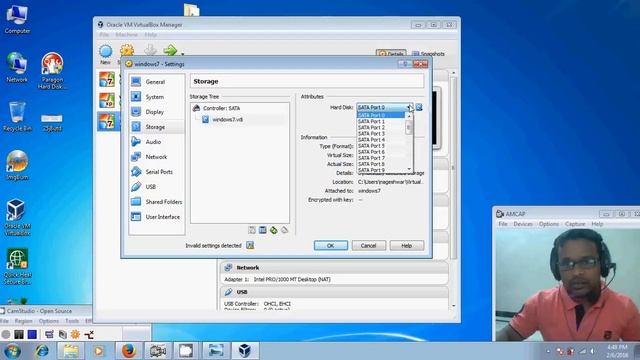Open the Options menu in CamStudio
Image resolution: width=640 pixels, height=360 pixels.
pos(49,321)
